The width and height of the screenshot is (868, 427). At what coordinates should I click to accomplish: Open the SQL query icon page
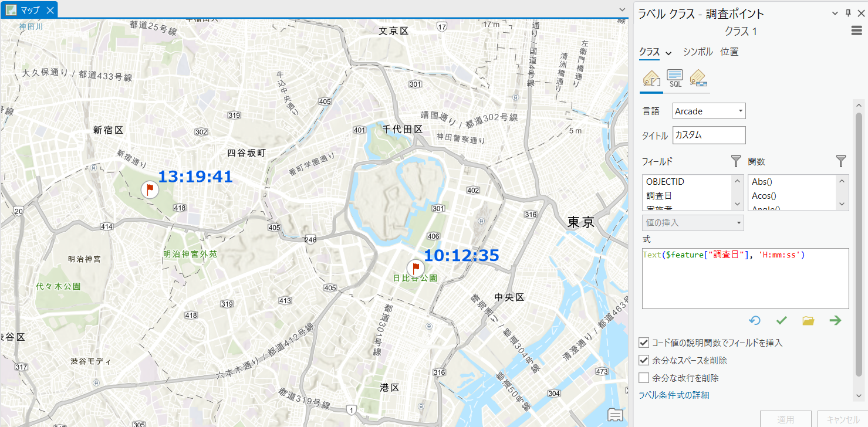[675, 78]
